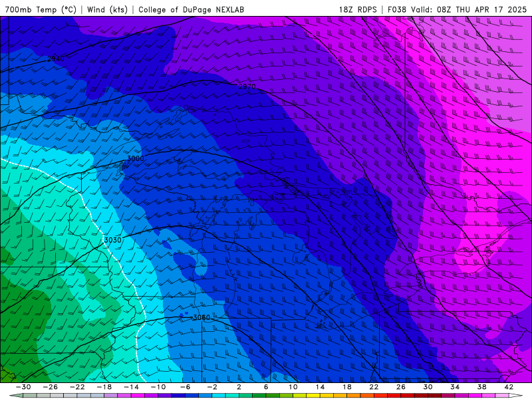The height and width of the screenshot is (399, 532).
Task: Click the 18 value on the color scale
Action: [347, 387]
